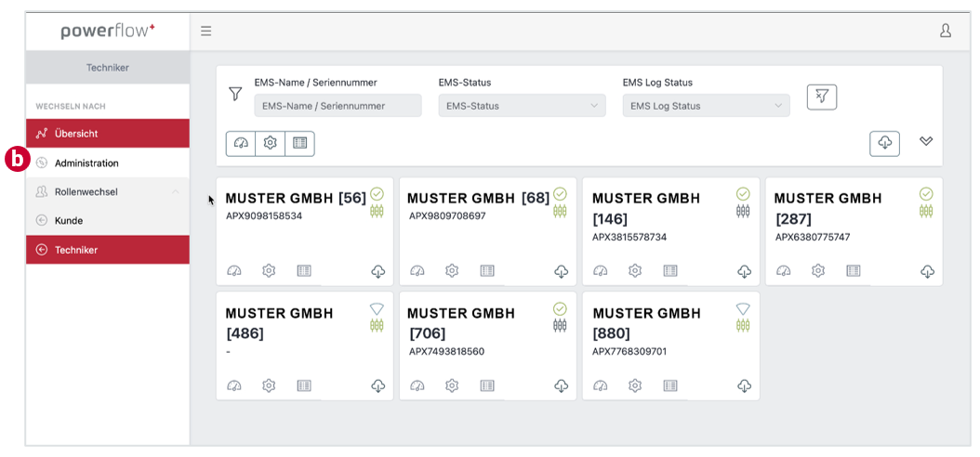The height and width of the screenshot is (457, 980).
Task: Switch toolbar view to settings gear
Action: click(x=270, y=143)
